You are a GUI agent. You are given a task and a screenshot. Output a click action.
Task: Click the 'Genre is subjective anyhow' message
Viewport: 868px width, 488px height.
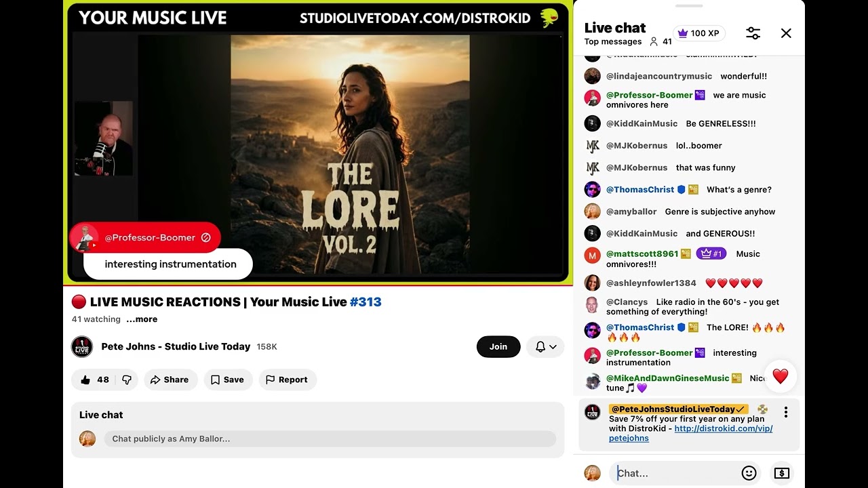(x=720, y=211)
